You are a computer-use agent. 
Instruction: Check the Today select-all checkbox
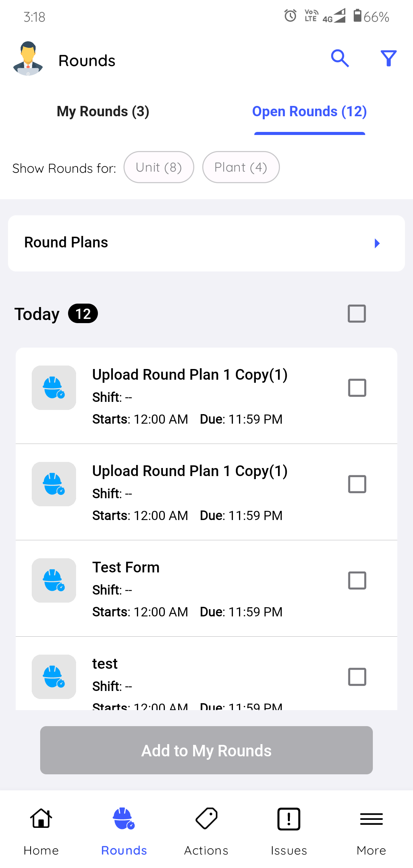(x=357, y=314)
